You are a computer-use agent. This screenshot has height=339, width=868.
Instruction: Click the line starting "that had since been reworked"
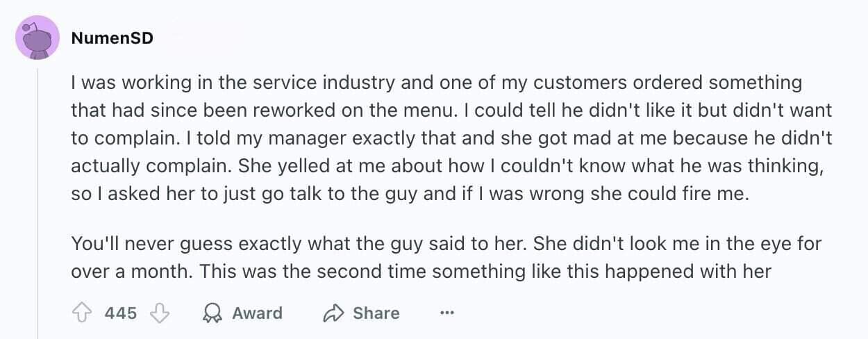pyautogui.click(x=451, y=110)
